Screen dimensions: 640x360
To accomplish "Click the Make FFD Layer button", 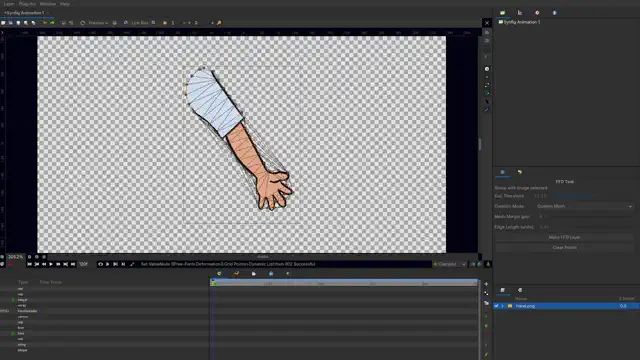I will pos(564,237).
